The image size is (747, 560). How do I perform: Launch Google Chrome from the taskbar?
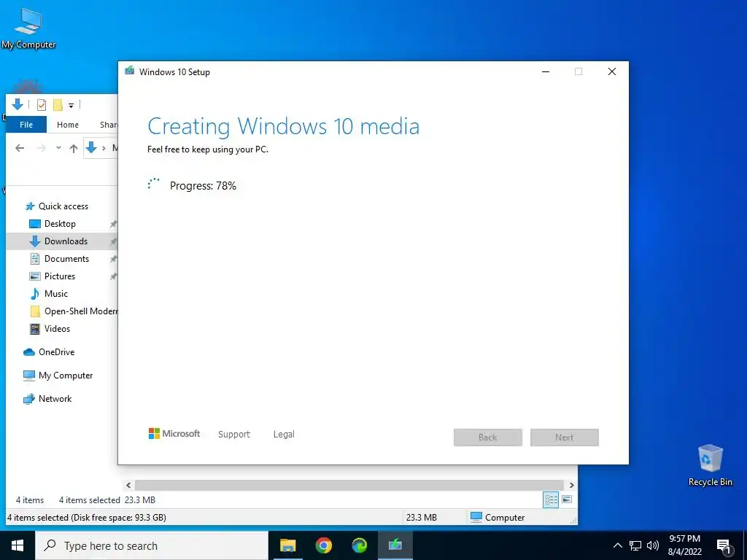[323, 545]
